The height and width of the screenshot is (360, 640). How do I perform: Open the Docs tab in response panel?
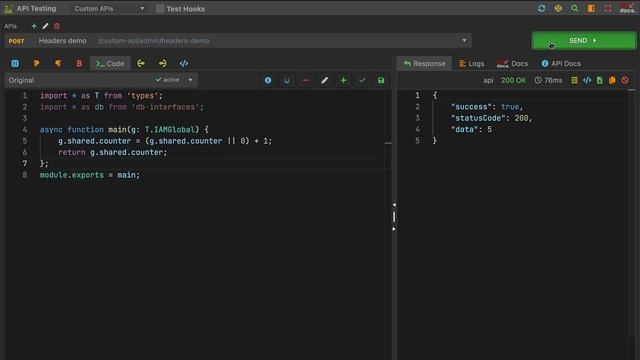coord(512,63)
